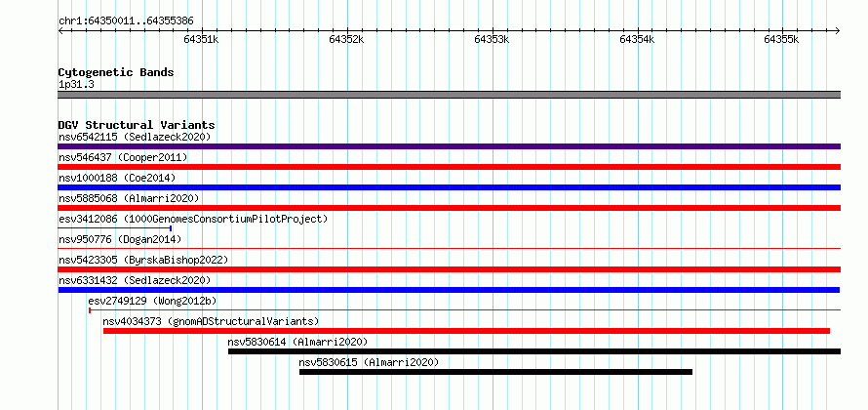Click the Cytogenetic Bands track title
868x410 pixels.
pos(116,72)
